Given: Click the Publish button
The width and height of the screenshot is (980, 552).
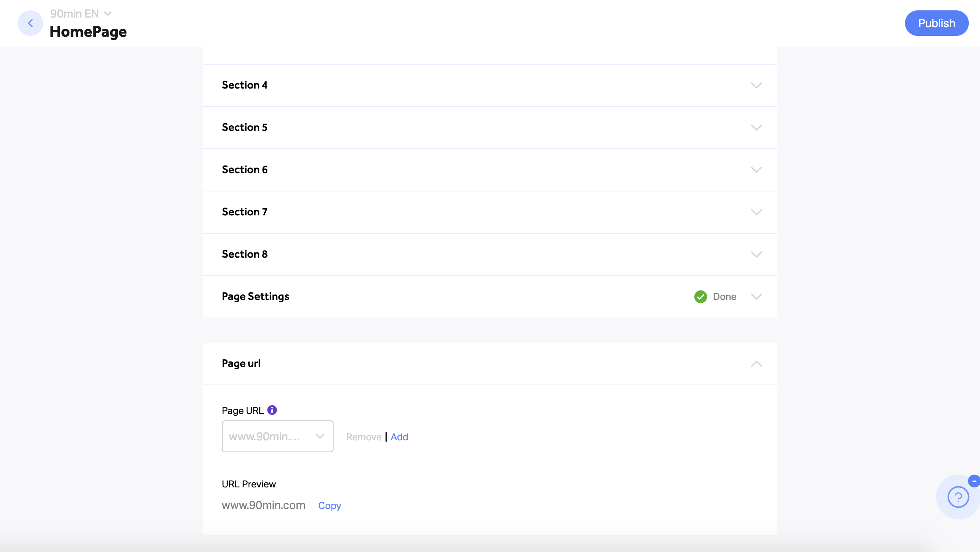Looking at the screenshot, I should [937, 23].
